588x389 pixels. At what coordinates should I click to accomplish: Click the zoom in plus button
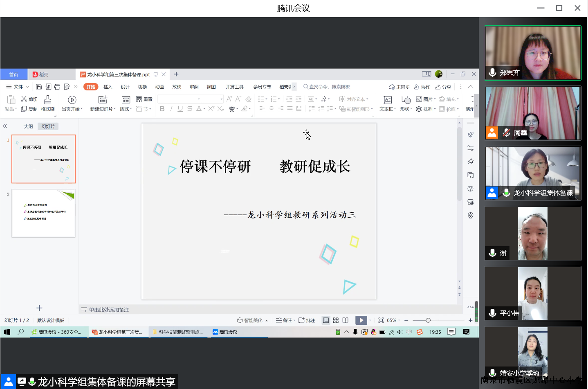click(x=471, y=320)
